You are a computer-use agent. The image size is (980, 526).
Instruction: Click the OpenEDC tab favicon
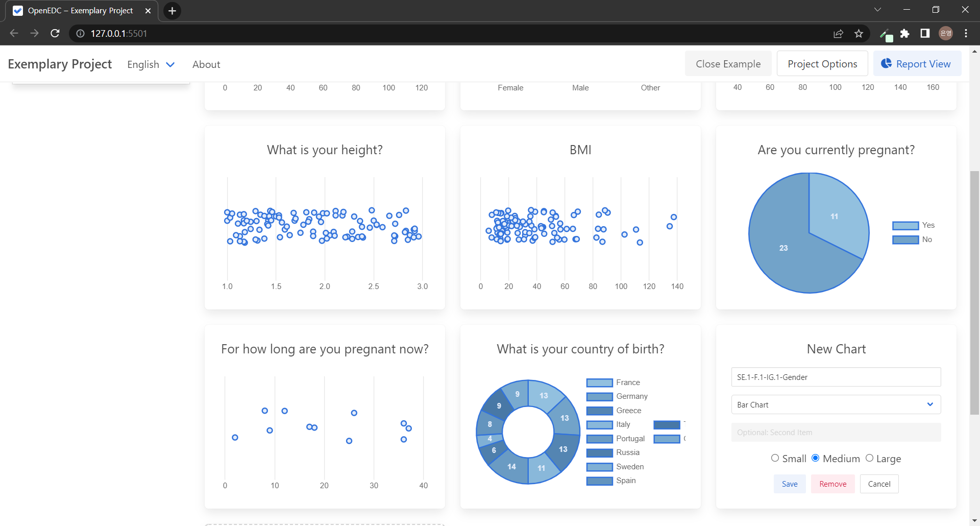(x=18, y=11)
